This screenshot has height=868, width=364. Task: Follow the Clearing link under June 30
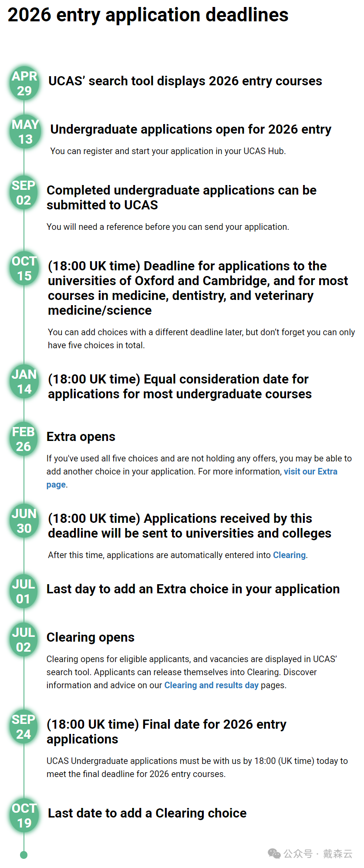tap(289, 555)
